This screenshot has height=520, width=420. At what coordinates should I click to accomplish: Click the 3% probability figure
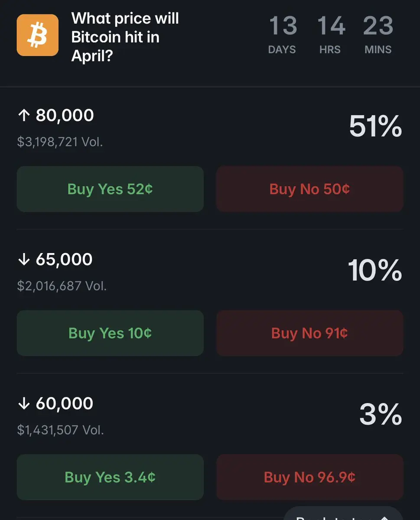[x=380, y=415]
